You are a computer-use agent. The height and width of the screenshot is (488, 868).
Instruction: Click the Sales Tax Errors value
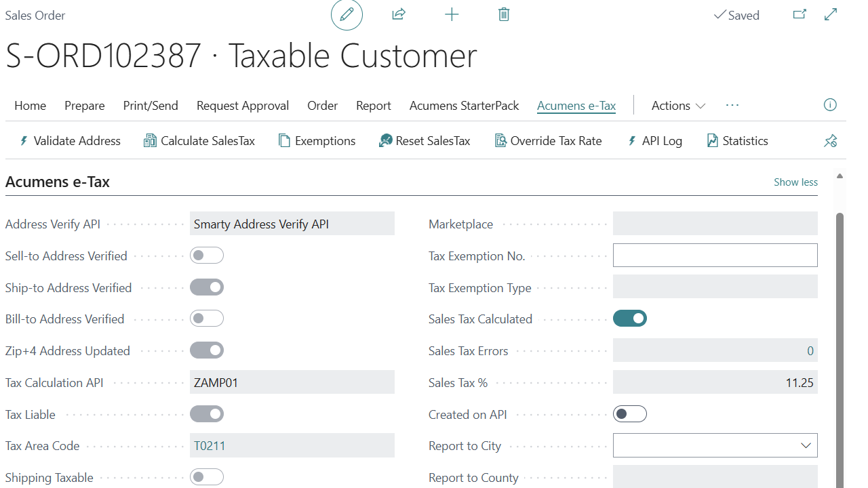tap(715, 350)
